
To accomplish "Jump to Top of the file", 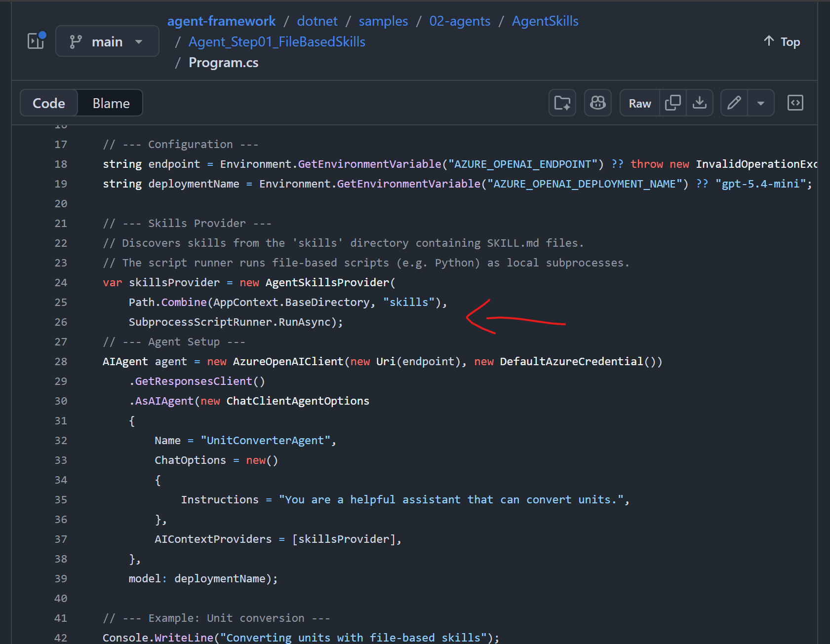I will click(x=782, y=42).
